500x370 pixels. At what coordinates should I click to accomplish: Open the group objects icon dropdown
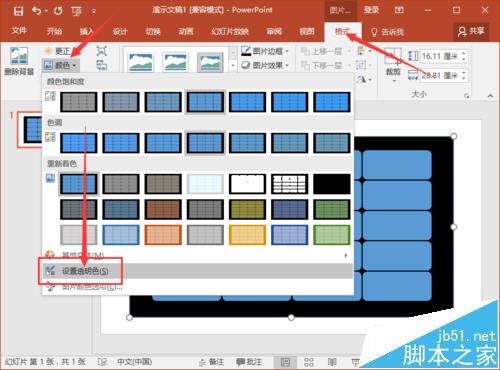coord(363,65)
